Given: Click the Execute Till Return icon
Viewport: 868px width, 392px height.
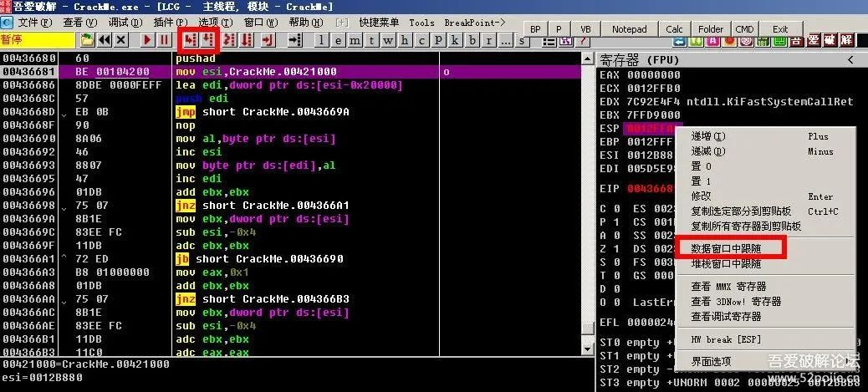Looking at the screenshot, I should click(x=268, y=40).
